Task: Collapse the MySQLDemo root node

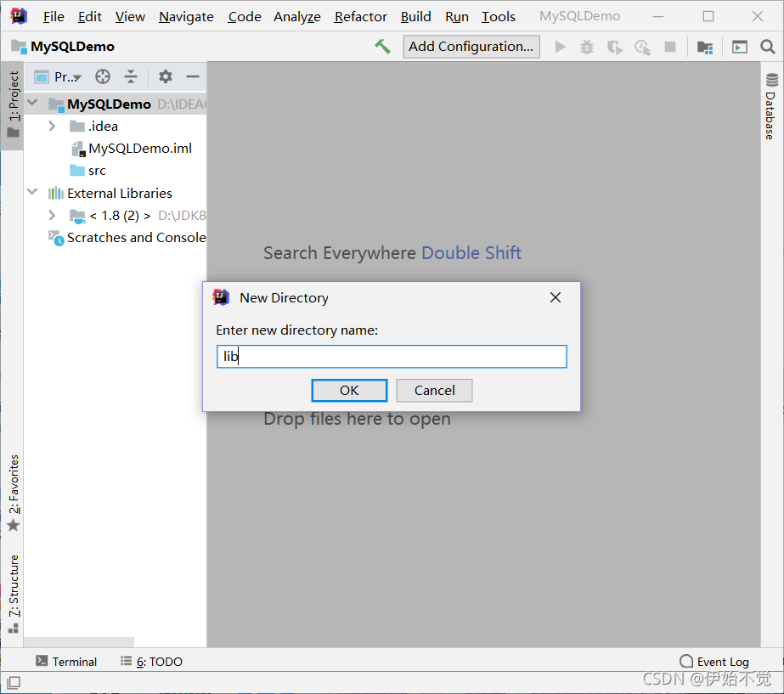Action: (32, 103)
